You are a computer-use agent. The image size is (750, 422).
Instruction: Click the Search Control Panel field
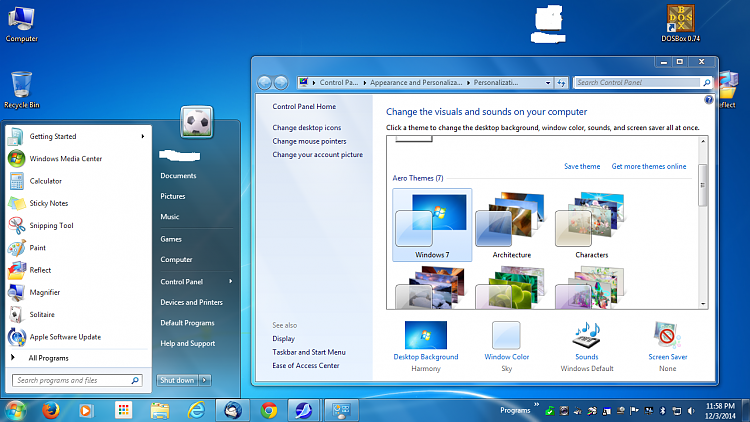click(643, 83)
